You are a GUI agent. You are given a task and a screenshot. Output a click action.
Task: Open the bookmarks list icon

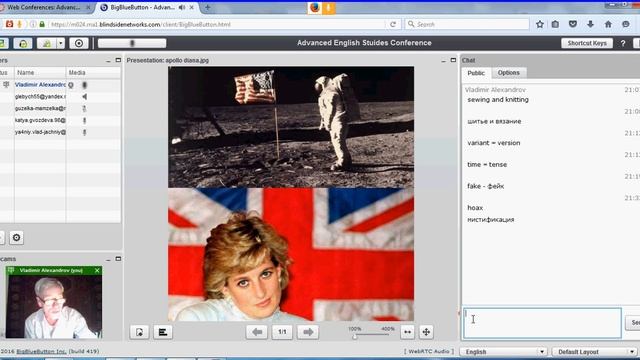click(x=555, y=24)
